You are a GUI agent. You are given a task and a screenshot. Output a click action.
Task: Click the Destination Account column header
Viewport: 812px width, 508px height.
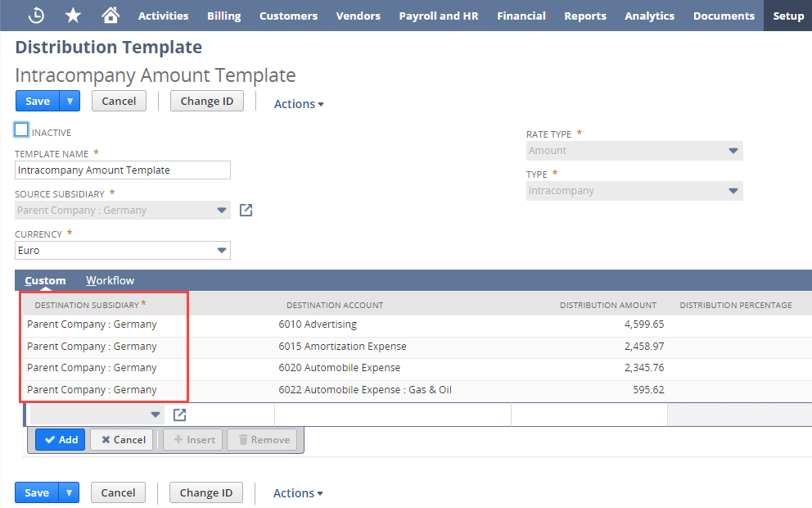click(x=335, y=306)
